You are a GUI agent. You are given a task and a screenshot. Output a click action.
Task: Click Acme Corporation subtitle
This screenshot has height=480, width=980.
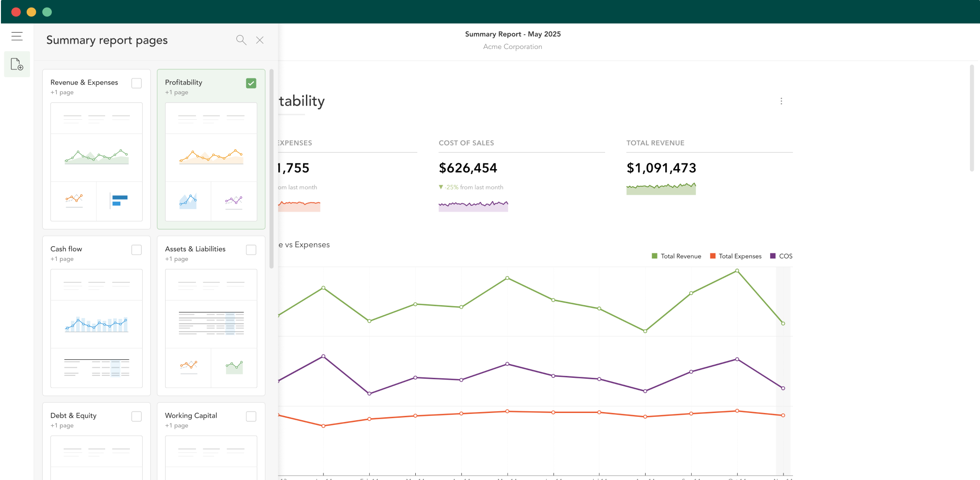pyautogui.click(x=513, y=47)
